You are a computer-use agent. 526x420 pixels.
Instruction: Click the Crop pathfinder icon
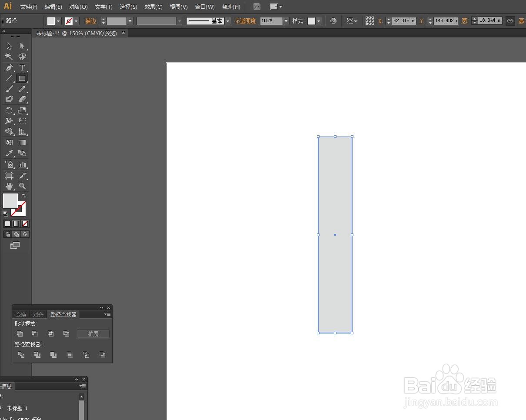tap(69, 355)
